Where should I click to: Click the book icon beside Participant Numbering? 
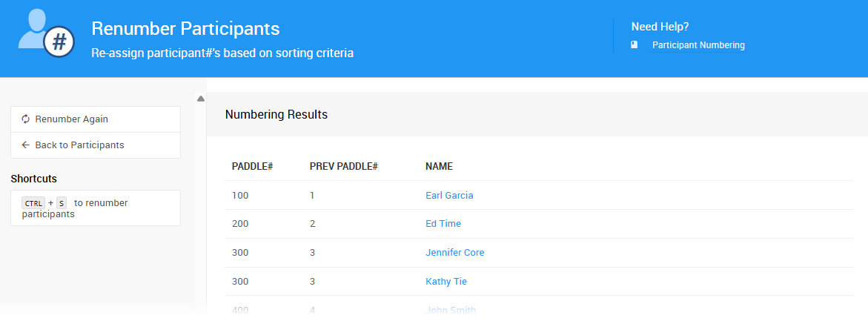click(x=635, y=45)
